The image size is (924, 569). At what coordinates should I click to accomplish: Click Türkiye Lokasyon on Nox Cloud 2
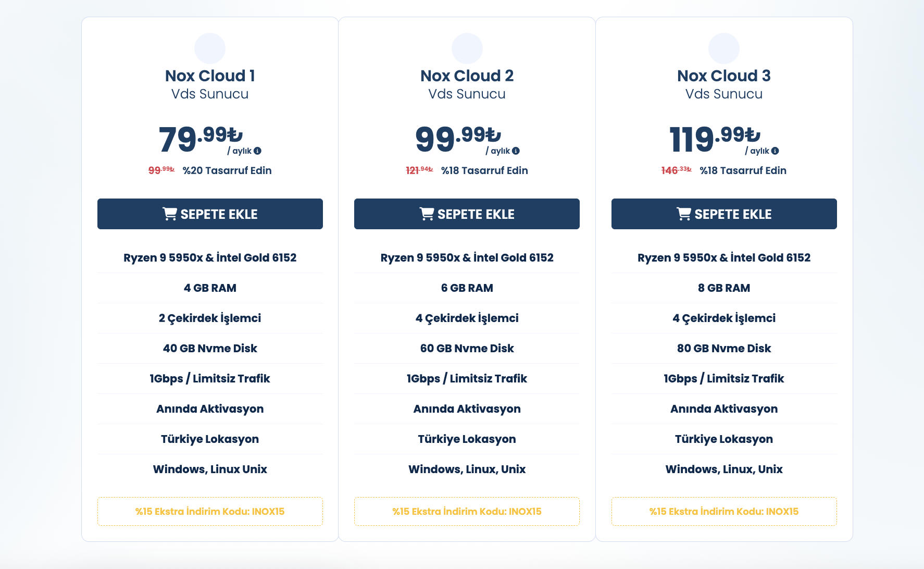coord(467,439)
